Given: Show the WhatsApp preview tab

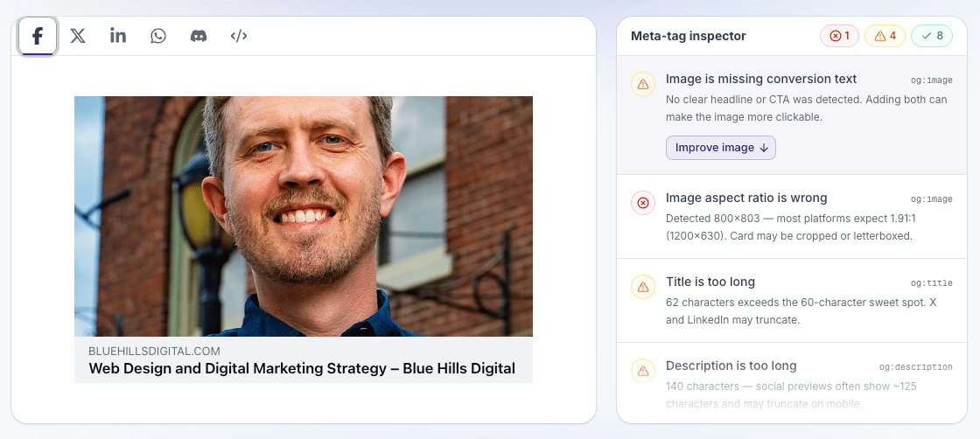Looking at the screenshot, I should point(158,36).
